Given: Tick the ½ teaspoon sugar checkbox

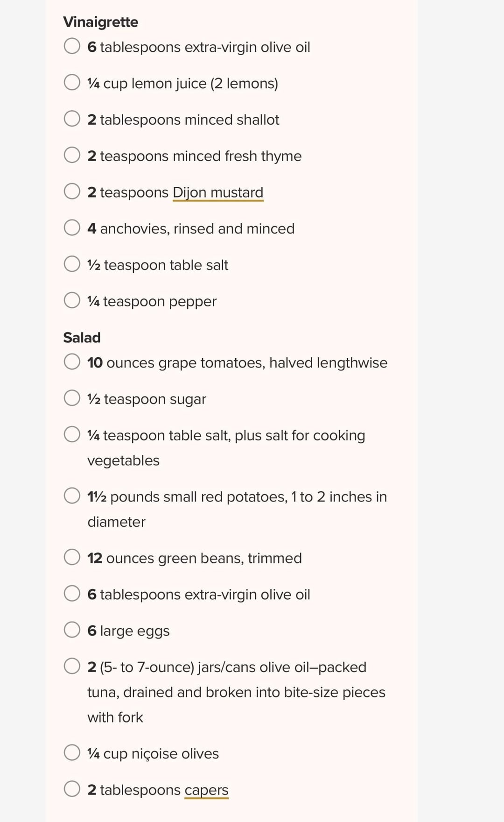Looking at the screenshot, I should coord(72,398).
